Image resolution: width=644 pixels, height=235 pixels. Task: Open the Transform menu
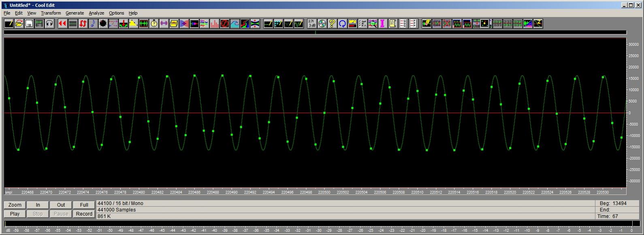51,13
